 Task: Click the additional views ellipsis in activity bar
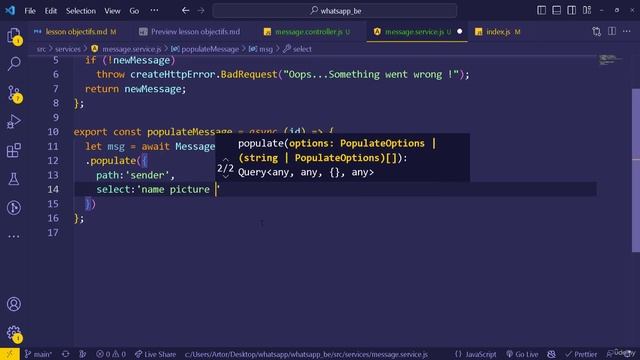(14, 236)
